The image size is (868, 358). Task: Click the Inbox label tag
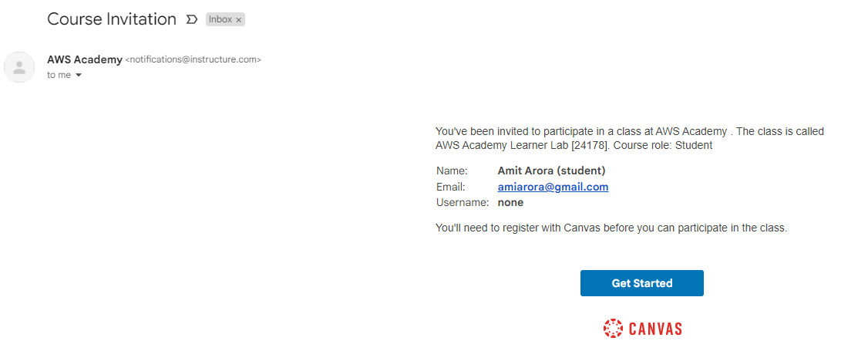(x=220, y=20)
